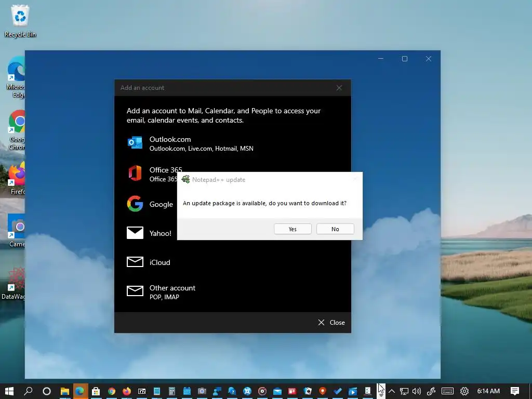The height and width of the screenshot is (399, 532).
Task: Select the Office 365 account icon
Action: pyautogui.click(x=135, y=174)
